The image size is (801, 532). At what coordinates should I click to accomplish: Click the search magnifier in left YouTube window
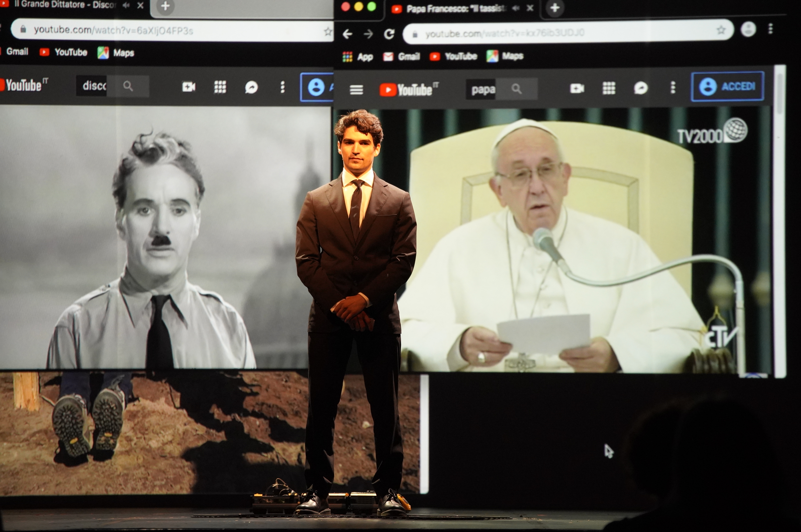pos(128,86)
